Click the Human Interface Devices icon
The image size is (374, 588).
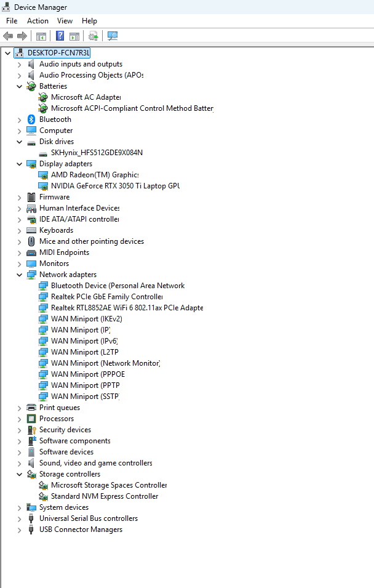31,208
